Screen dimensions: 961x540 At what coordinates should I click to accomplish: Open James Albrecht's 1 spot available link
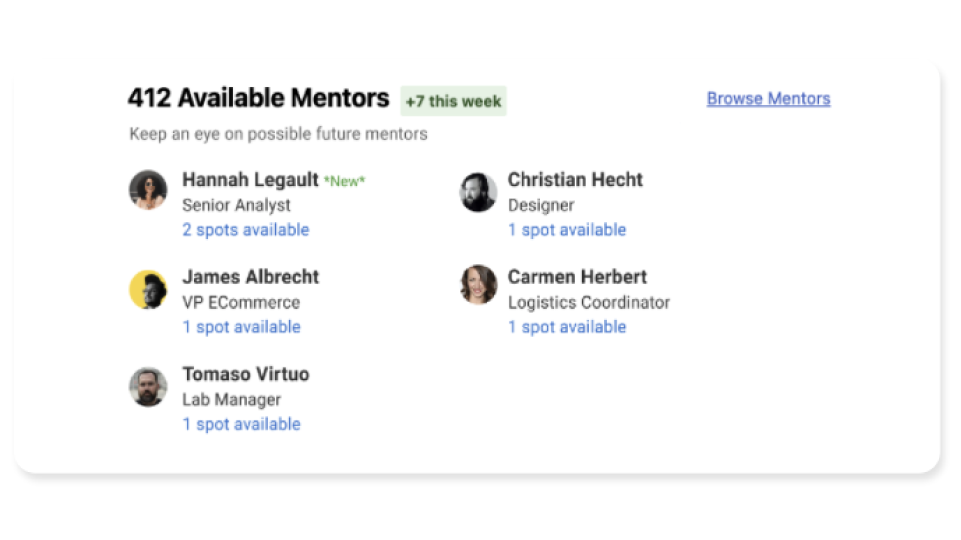point(241,327)
